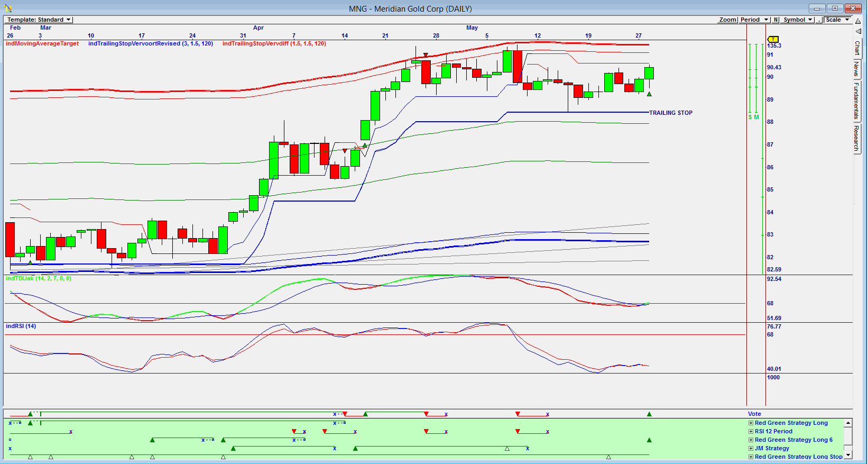Open the Scale dropdown
This screenshot has width=868, height=464.
click(x=838, y=20)
